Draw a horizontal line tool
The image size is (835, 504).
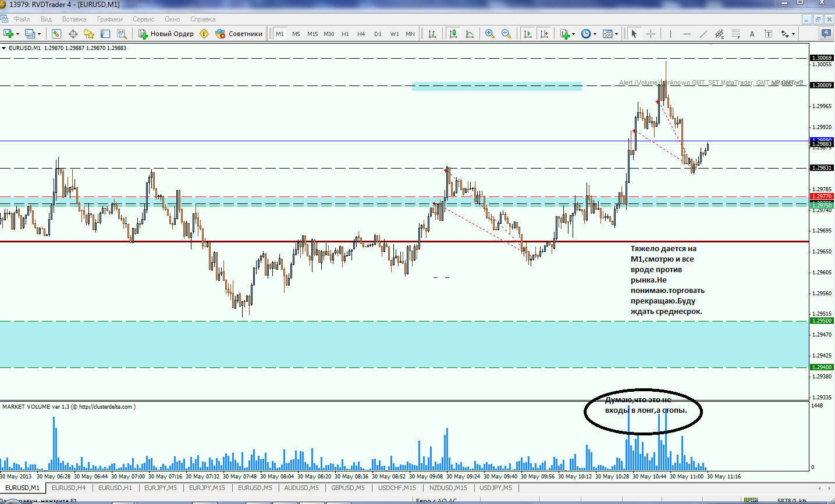click(x=687, y=34)
